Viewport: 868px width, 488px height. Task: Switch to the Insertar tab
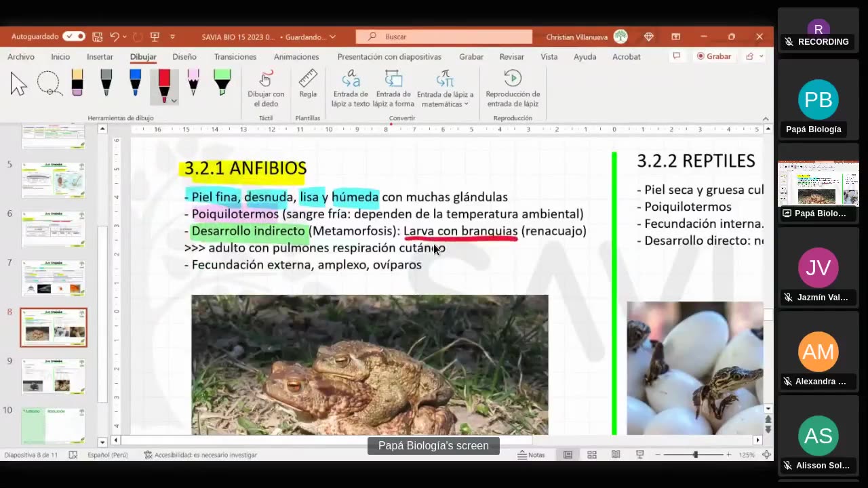[x=100, y=57]
